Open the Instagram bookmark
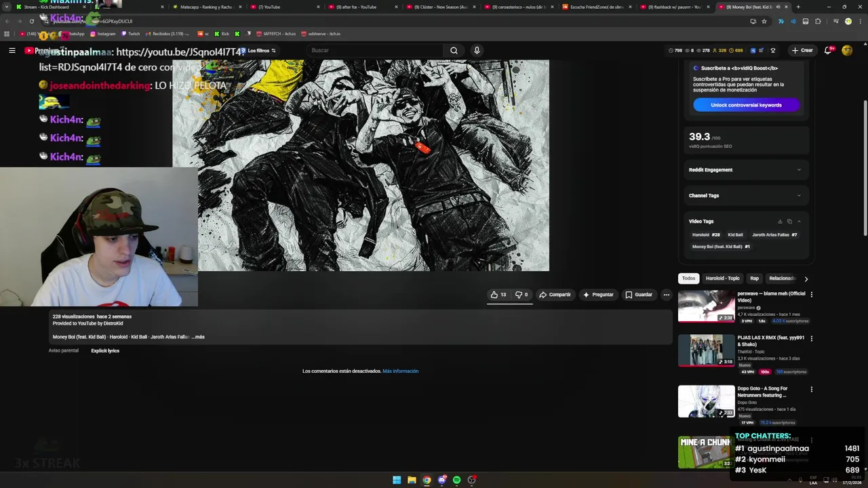 (102, 34)
